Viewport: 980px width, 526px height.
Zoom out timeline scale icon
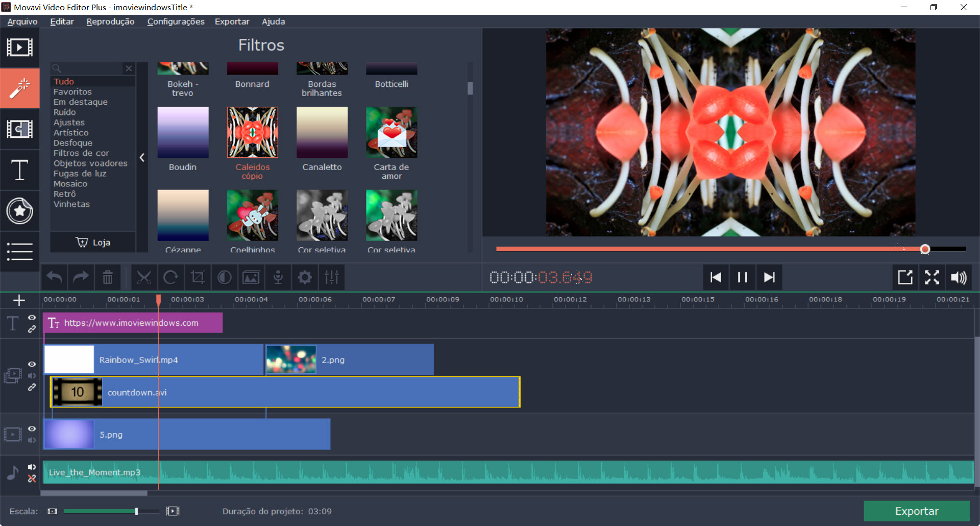click(x=52, y=511)
